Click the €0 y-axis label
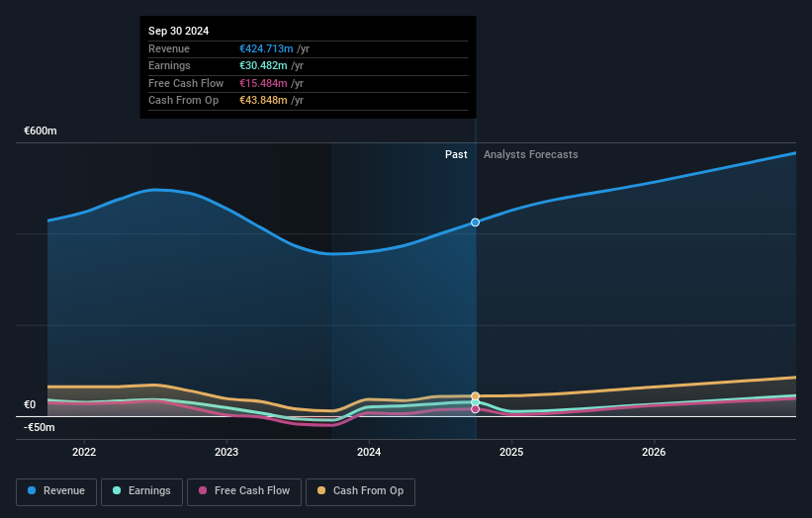812x518 pixels. (x=30, y=404)
